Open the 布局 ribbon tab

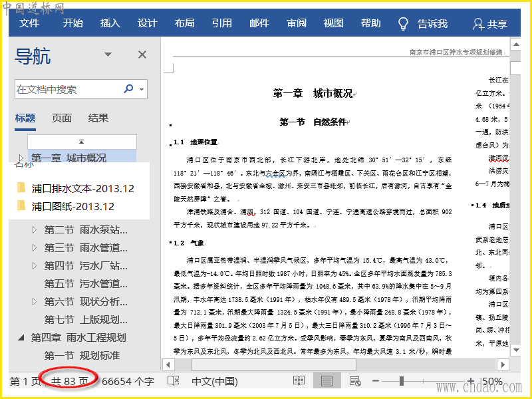click(185, 23)
